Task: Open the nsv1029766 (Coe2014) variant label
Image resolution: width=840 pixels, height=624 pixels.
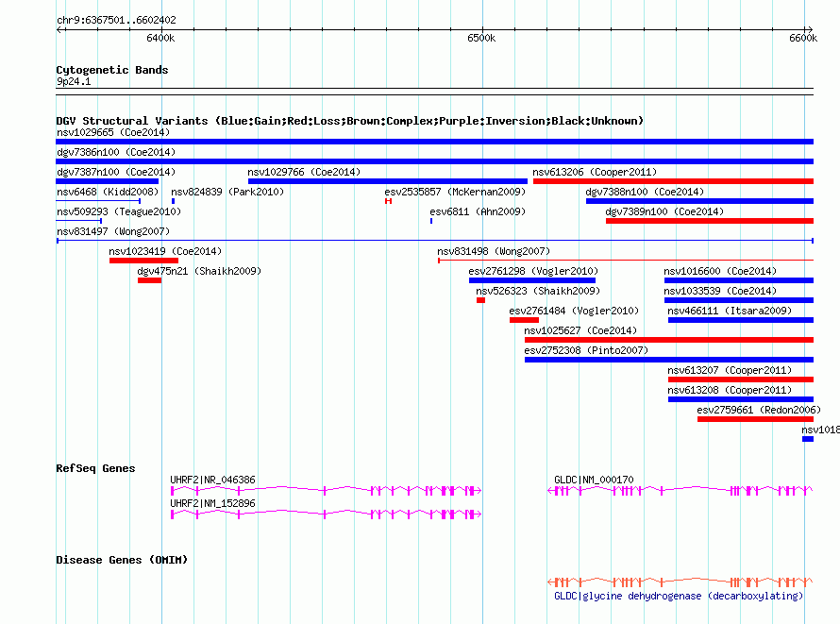Action: click(304, 172)
